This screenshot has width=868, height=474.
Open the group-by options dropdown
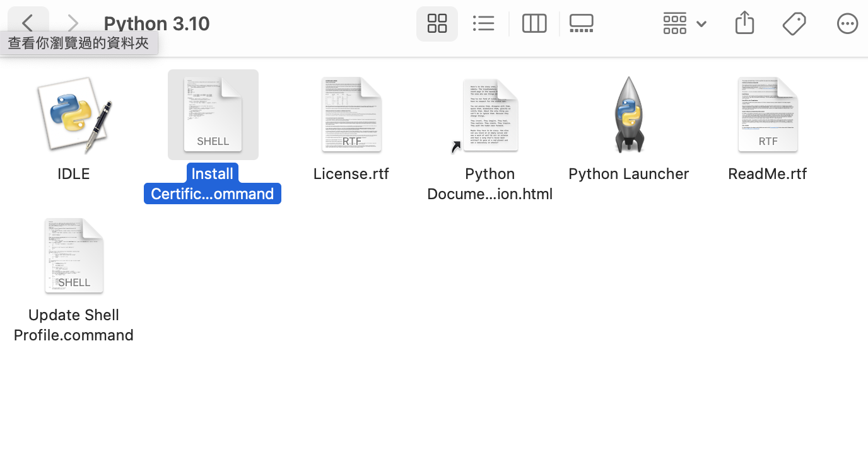(684, 24)
